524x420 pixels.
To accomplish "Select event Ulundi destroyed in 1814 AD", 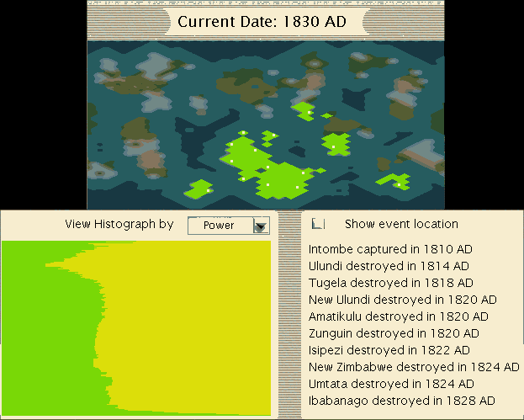I will coord(389,266).
